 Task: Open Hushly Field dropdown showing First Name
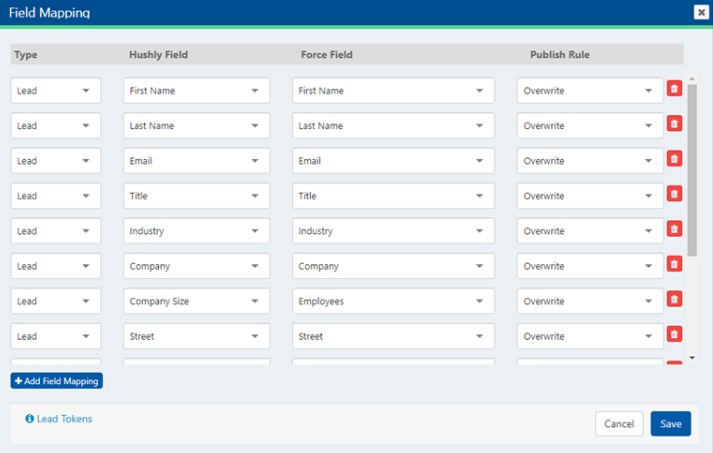tap(196, 91)
